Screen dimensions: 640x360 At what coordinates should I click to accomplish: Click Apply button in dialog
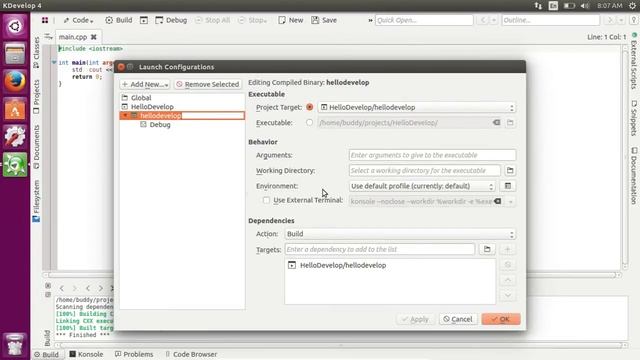pyautogui.click(x=415, y=319)
